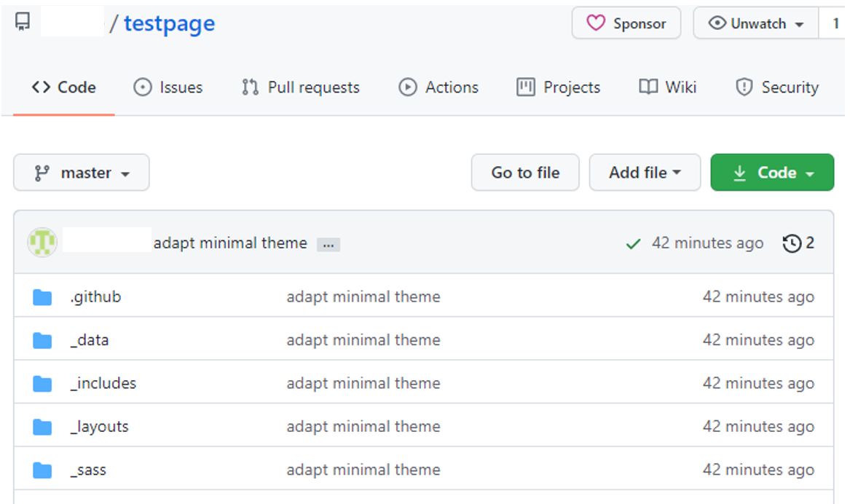850x504 pixels.
Task: Click the repository icon beside testpage
Action: (23, 23)
